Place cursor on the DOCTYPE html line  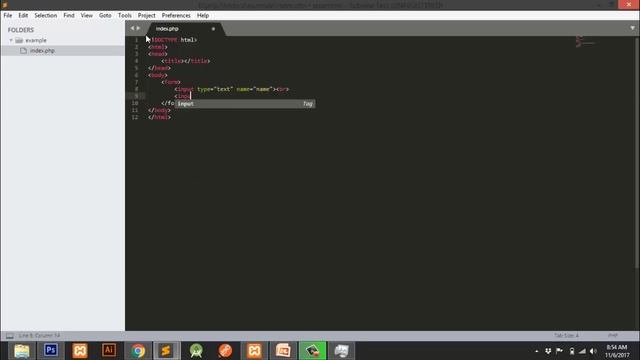click(x=173, y=40)
